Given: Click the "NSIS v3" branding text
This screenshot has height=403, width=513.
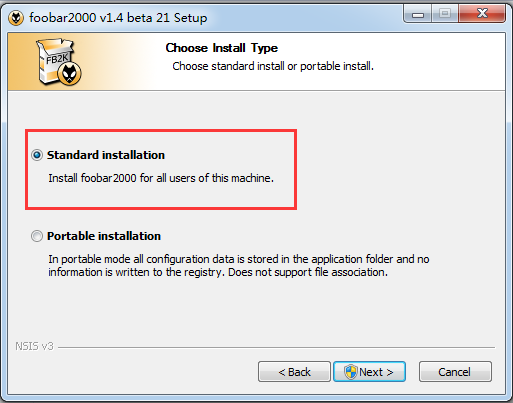Looking at the screenshot, I should (x=34, y=346).
